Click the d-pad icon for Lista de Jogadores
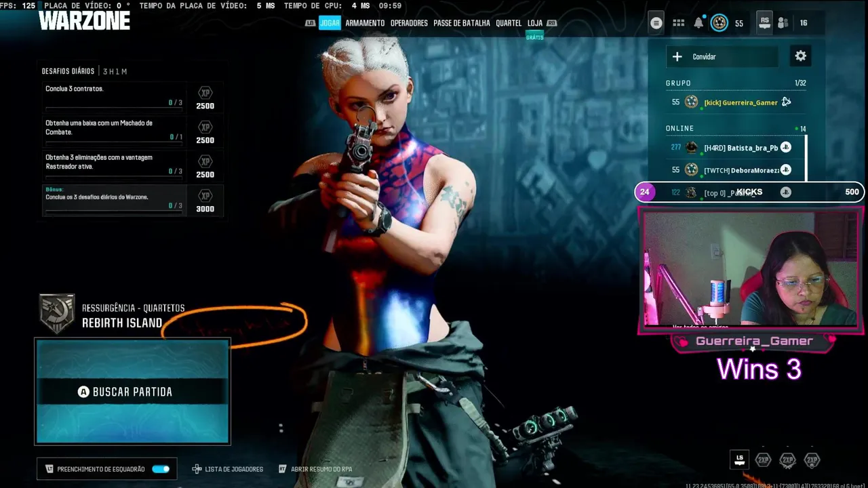 click(x=197, y=468)
